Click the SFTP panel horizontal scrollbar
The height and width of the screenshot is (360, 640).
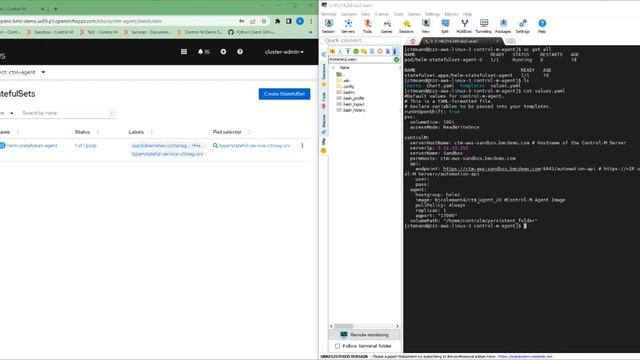[364, 326]
